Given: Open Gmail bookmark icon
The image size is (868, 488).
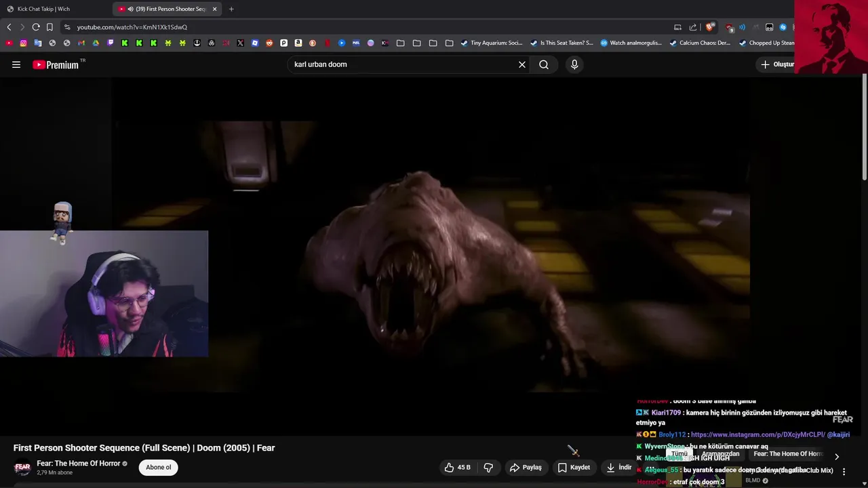Looking at the screenshot, I should point(81,43).
